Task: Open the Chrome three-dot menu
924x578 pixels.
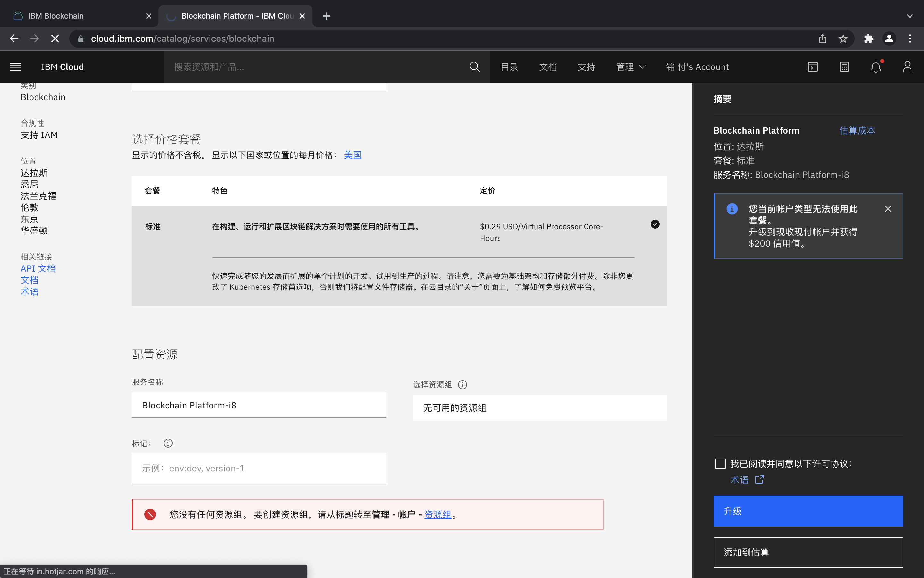Action: (x=910, y=39)
